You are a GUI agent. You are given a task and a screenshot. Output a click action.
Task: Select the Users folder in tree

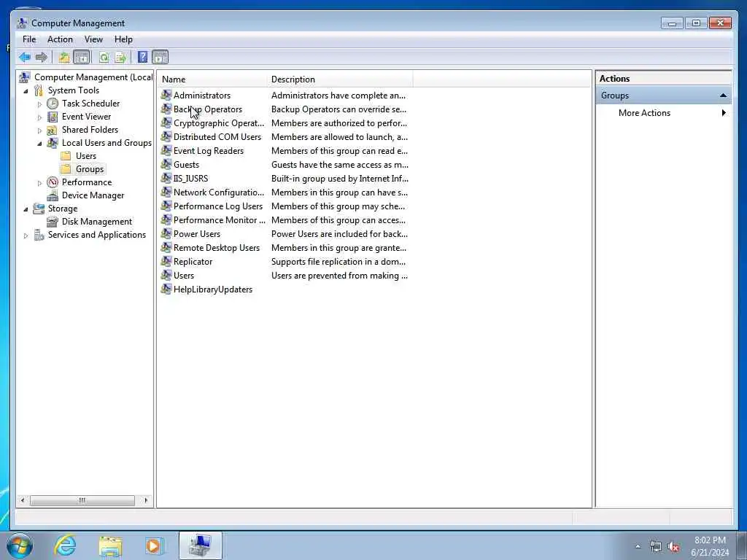(x=86, y=156)
